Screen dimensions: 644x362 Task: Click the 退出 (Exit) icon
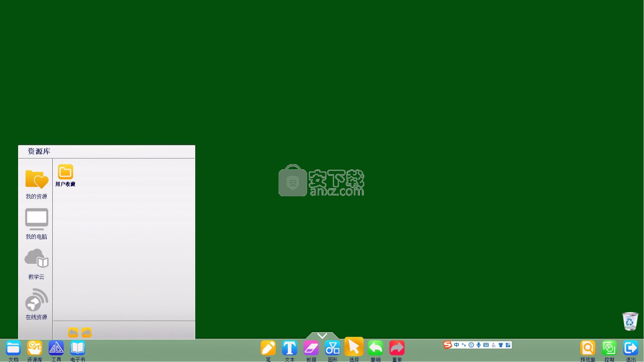tap(631, 348)
